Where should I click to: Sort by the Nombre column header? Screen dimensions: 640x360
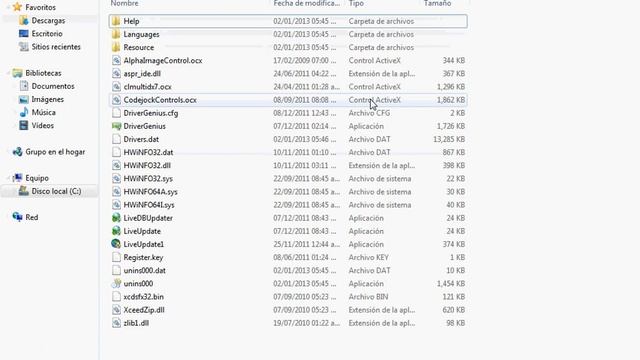(124, 3)
